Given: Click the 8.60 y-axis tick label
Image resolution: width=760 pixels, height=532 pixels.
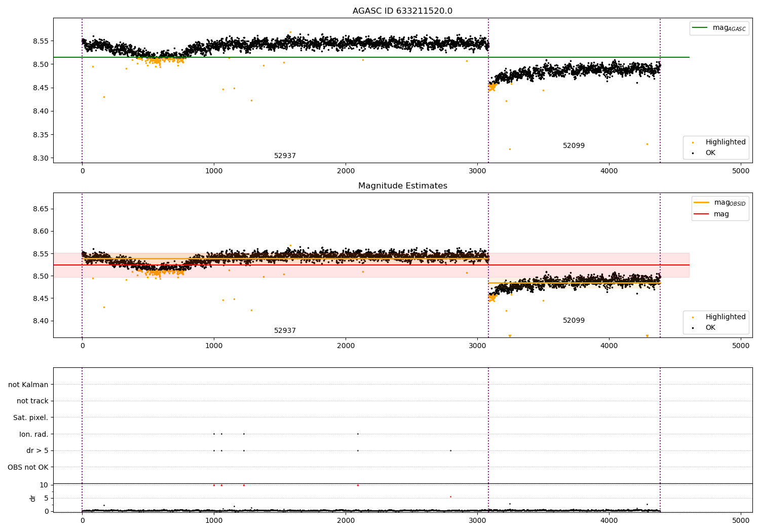Looking at the screenshot, I should 40,231.
